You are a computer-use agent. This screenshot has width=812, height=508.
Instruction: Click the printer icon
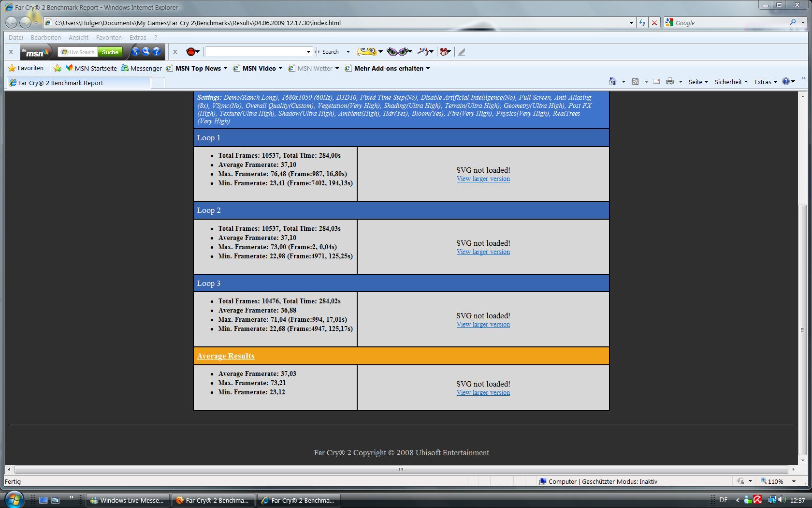[x=670, y=82]
